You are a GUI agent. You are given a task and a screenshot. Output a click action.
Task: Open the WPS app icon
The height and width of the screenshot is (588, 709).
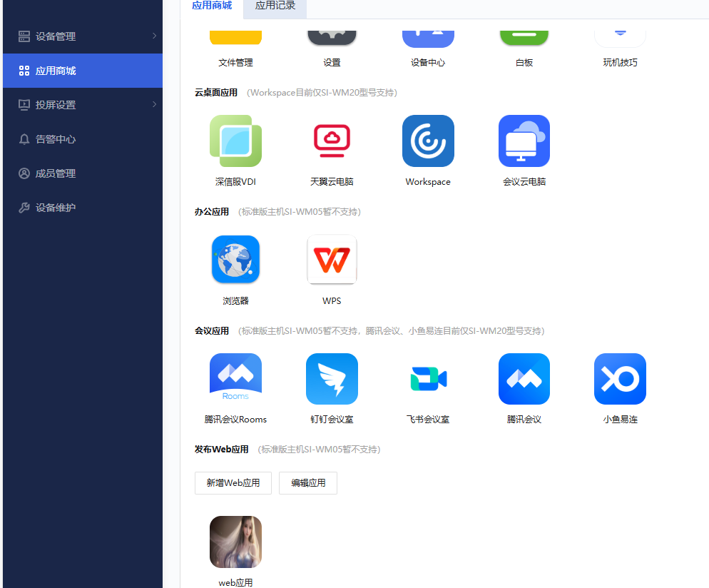(332, 260)
